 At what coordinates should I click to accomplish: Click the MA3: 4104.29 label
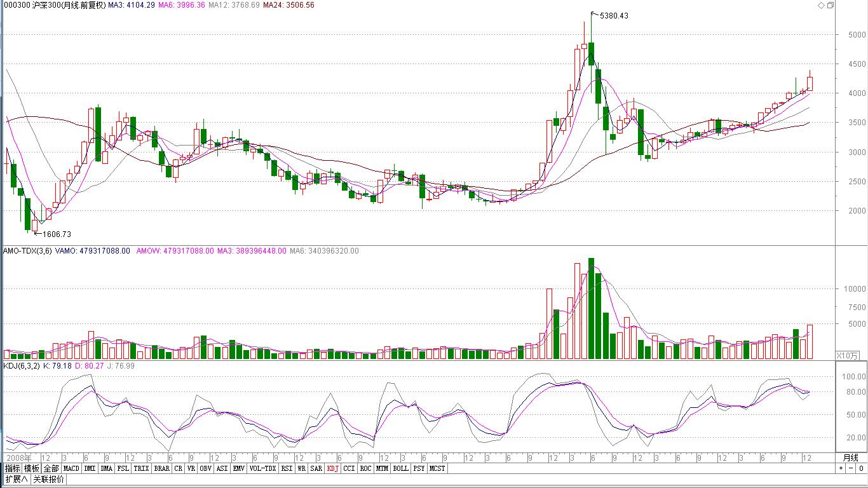(132, 5)
